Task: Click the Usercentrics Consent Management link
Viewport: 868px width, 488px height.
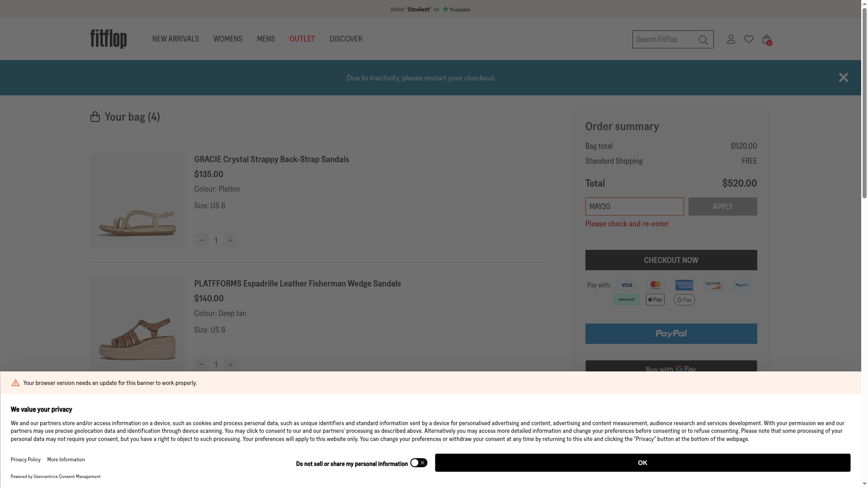Action: click(67, 476)
